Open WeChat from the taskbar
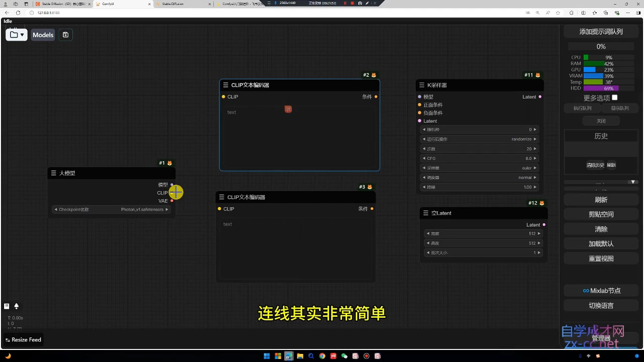The image size is (644, 362). 345,356
